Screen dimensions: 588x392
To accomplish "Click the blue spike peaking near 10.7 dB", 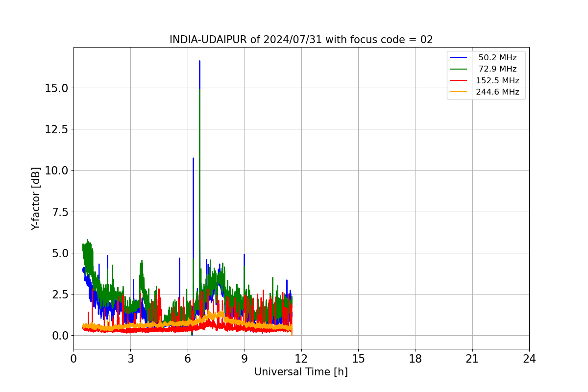I will coord(193,159).
